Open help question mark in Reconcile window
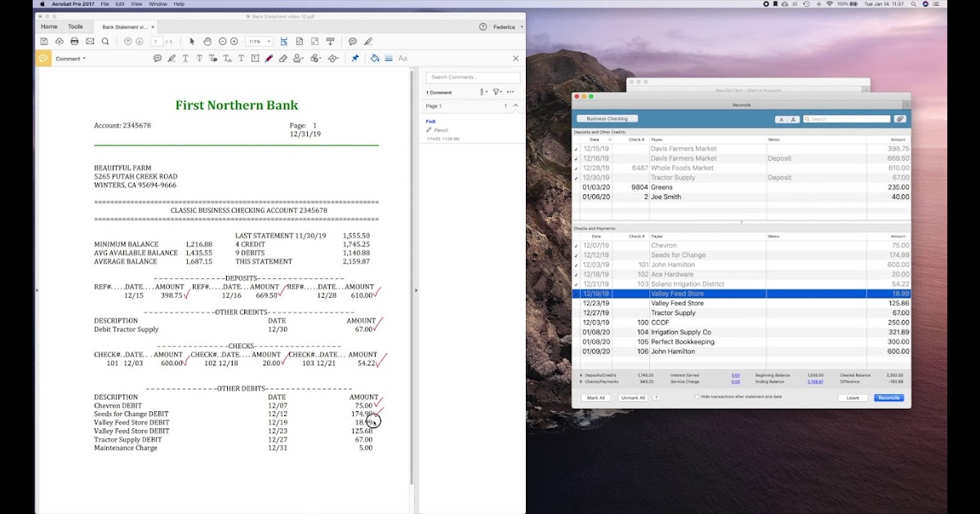The image size is (980, 514). point(656,398)
